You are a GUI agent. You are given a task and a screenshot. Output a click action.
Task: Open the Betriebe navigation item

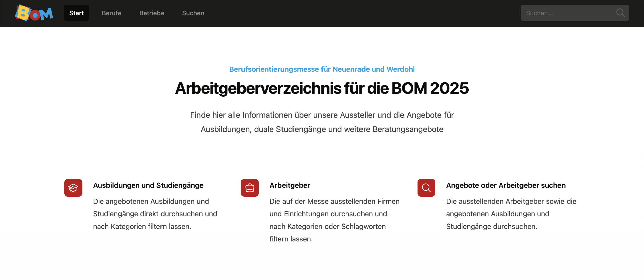152,13
